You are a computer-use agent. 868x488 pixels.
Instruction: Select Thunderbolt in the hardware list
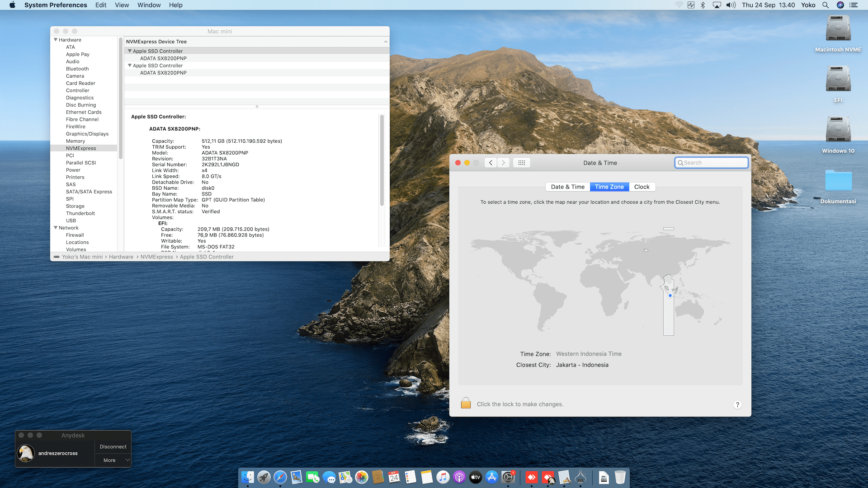pyautogui.click(x=80, y=213)
